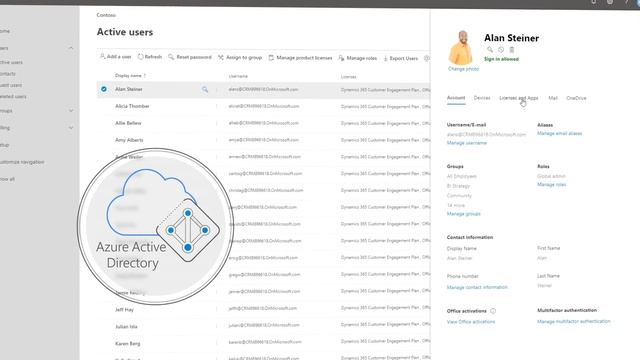Switch to the Mail tab
The width and height of the screenshot is (640, 360).
[553, 98]
